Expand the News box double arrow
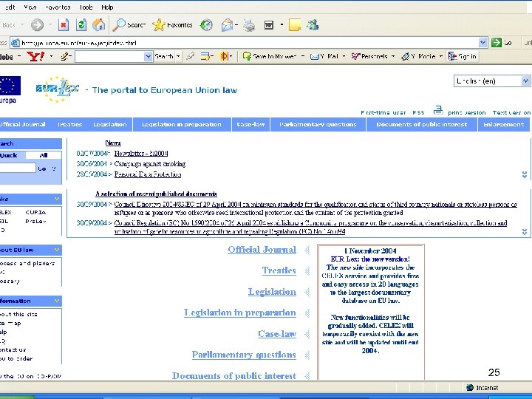 click(x=524, y=174)
